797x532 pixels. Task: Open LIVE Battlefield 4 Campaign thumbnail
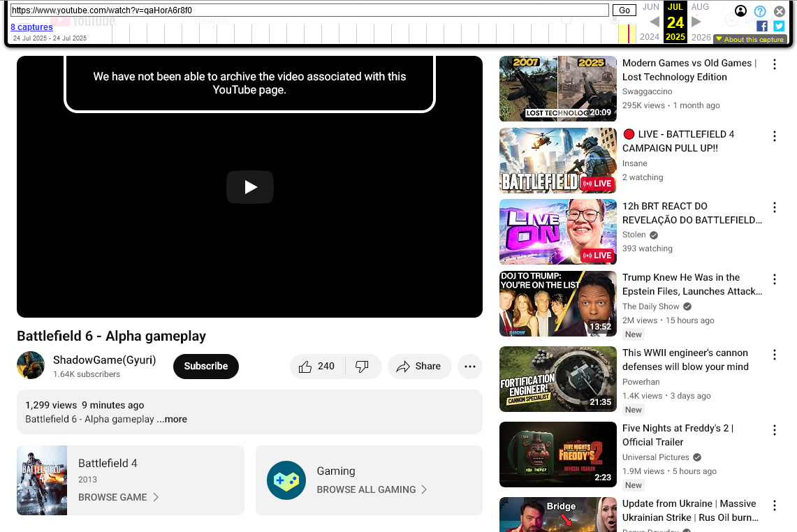click(557, 161)
